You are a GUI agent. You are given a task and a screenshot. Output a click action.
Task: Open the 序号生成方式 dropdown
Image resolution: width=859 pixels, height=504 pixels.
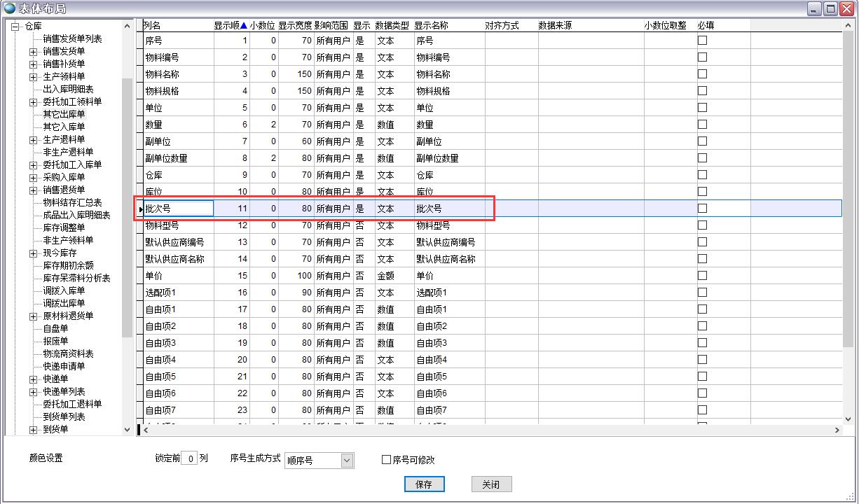tap(347, 461)
